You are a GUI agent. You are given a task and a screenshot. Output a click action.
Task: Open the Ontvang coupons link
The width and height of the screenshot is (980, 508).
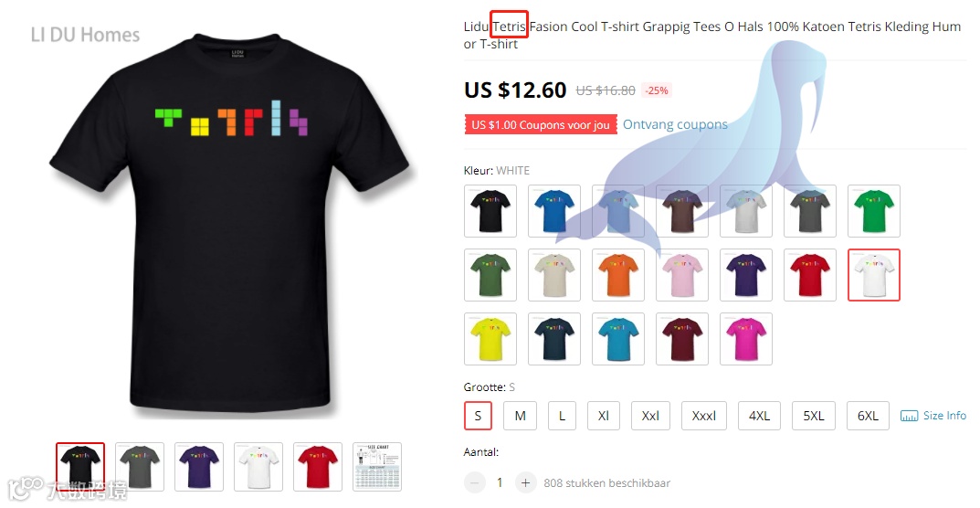click(675, 124)
